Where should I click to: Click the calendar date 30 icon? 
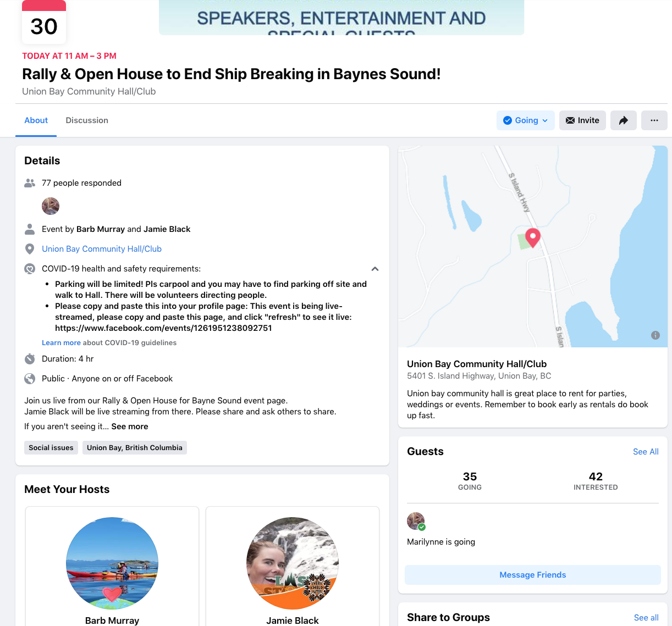pyautogui.click(x=44, y=24)
